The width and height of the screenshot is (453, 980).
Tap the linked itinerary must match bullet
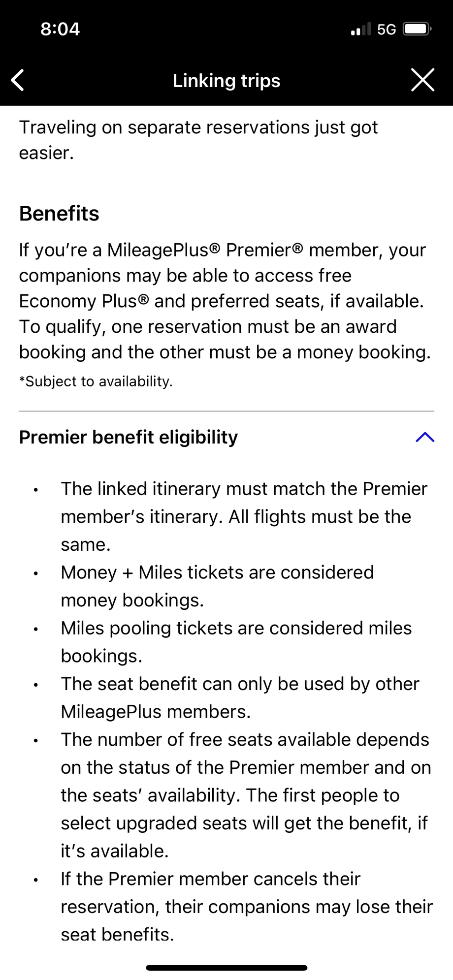click(244, 516)
